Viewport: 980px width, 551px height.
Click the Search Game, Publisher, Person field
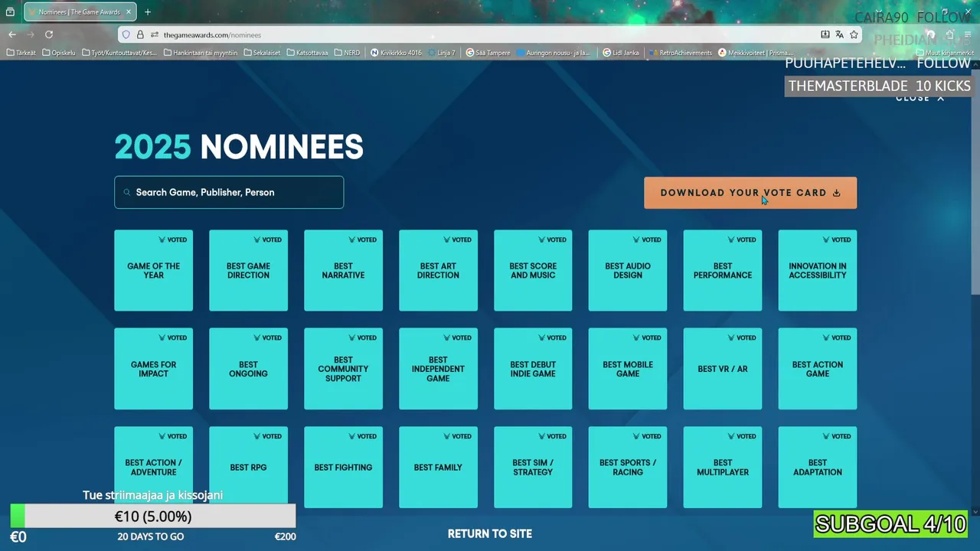pos(229,192)
